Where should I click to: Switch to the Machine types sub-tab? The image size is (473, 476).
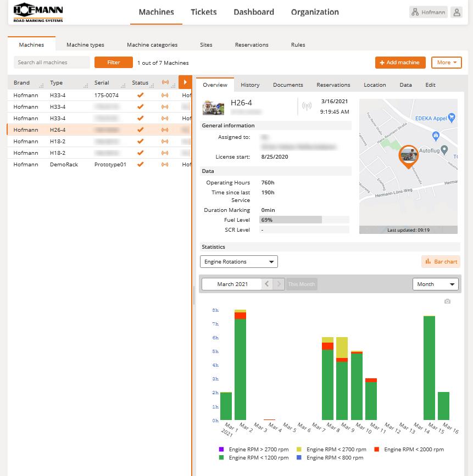click(x=85, y=44)
